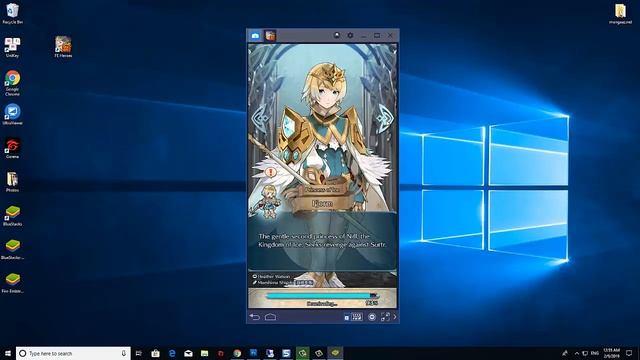Click the circular location icon in BlueStacks bar

click(372, 317)
